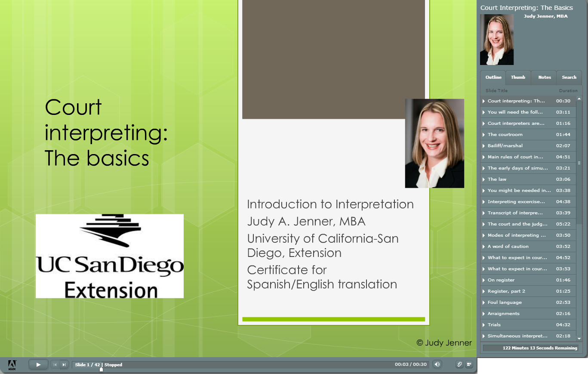Open attachments with the paperclip icon
Image resolution: width=588 pixels, height=374 pixels.
[459, 365]
